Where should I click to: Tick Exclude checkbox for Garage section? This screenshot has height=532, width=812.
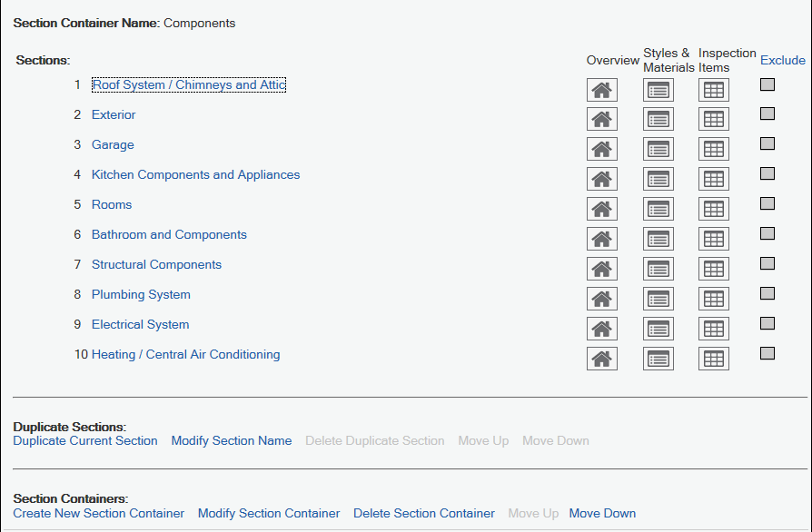[x=767, y=144]
